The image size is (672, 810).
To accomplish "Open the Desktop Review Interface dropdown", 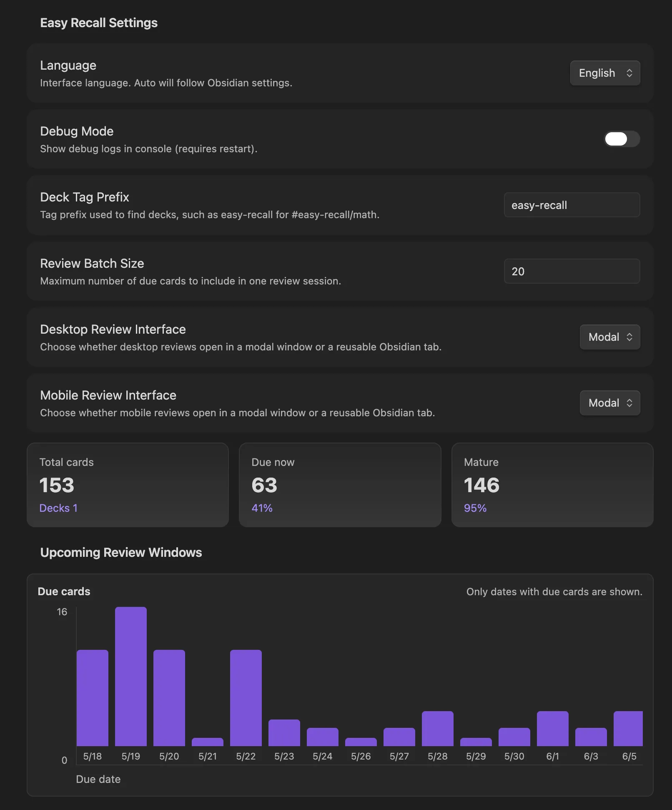I will (x=610, y=337).
